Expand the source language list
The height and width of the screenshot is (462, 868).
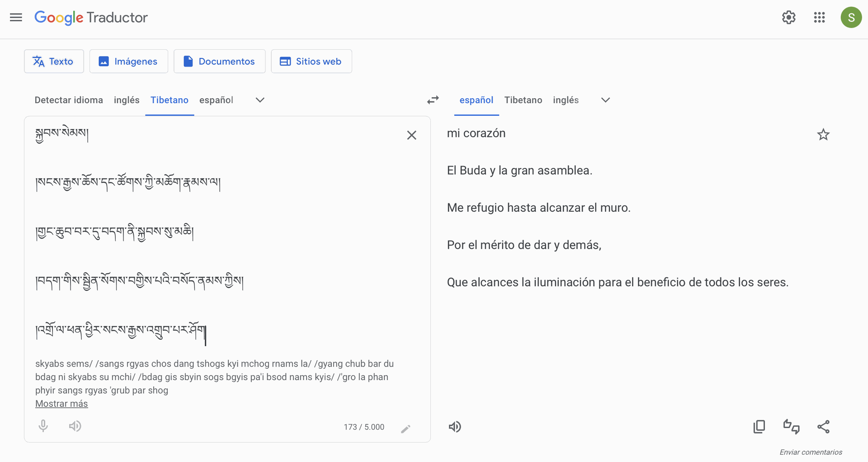260,100
